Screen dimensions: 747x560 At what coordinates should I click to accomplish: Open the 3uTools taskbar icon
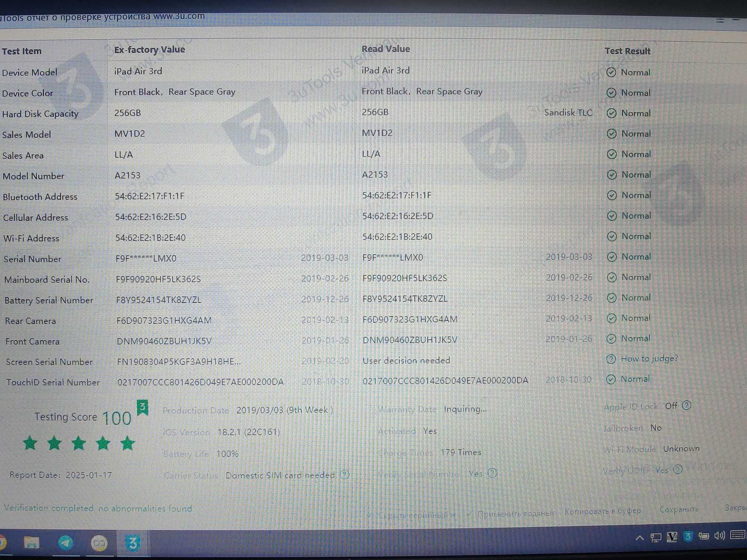133,542
